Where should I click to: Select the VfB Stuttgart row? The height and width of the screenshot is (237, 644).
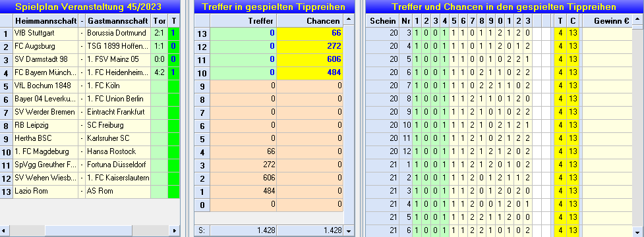[x=90, y=33]
